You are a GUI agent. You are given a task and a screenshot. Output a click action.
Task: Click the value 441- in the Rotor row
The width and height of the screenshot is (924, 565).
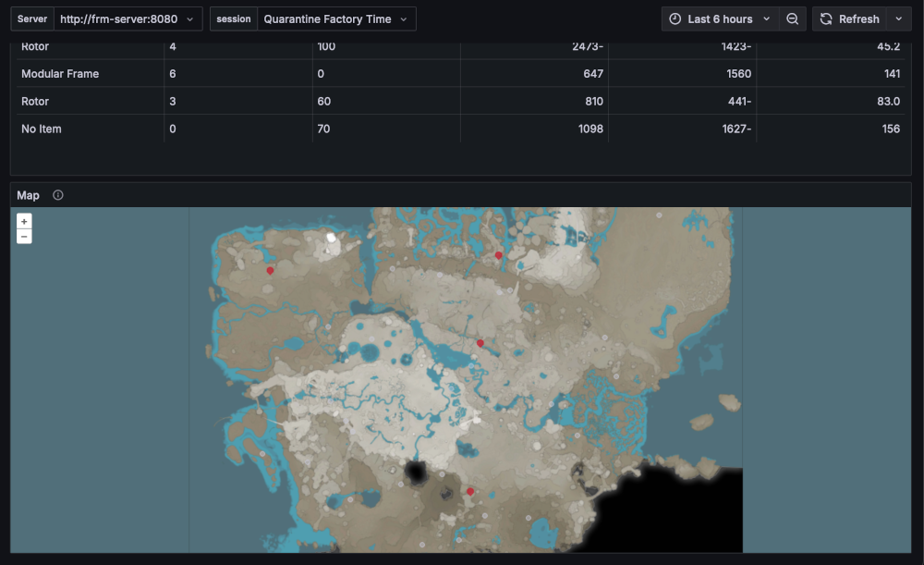(739, 102)
